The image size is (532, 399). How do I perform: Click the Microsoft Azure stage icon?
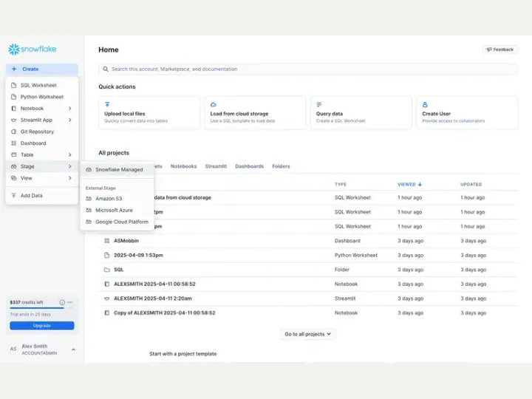(89, 210)
